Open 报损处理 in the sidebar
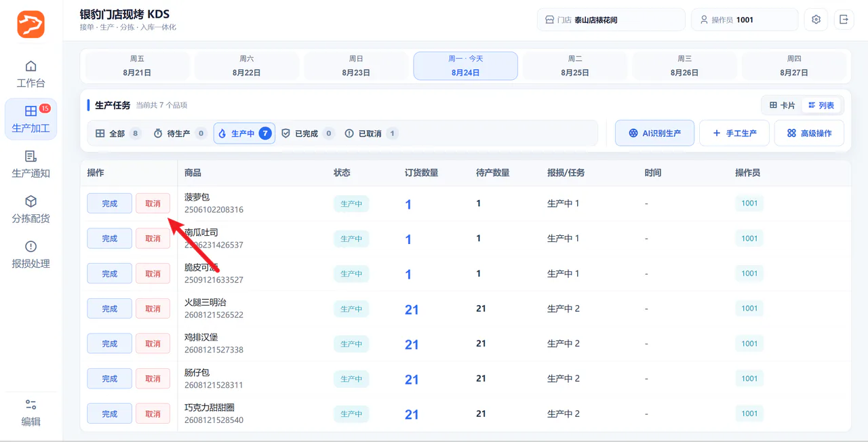868x442 pixels. 31,255
